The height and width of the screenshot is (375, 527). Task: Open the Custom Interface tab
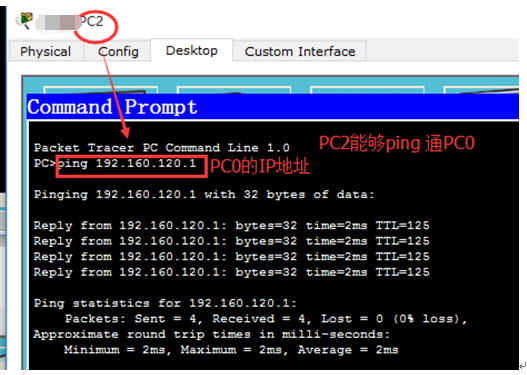[300, 51]
